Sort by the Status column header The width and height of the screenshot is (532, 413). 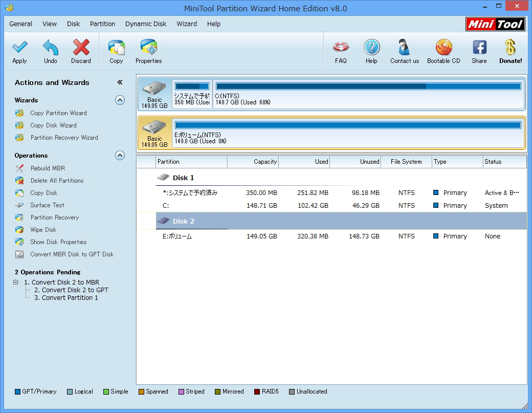pyautogui.click(x=505, y=162)
